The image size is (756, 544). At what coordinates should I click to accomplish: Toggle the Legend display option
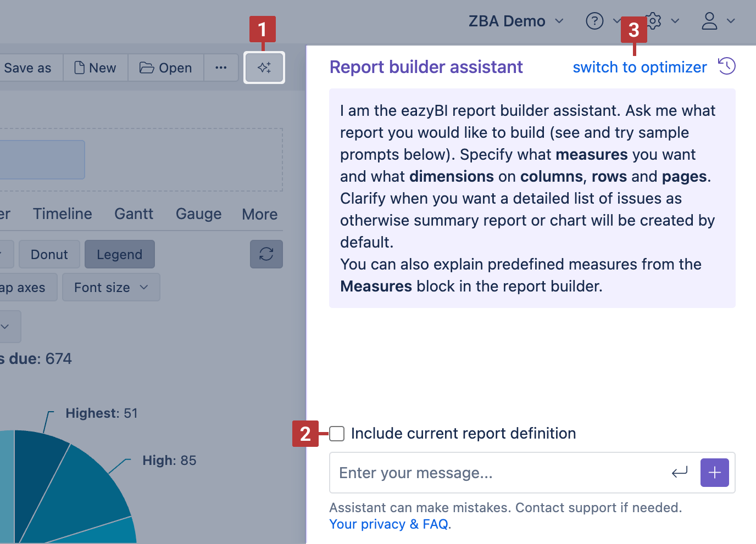coord(120,254)
